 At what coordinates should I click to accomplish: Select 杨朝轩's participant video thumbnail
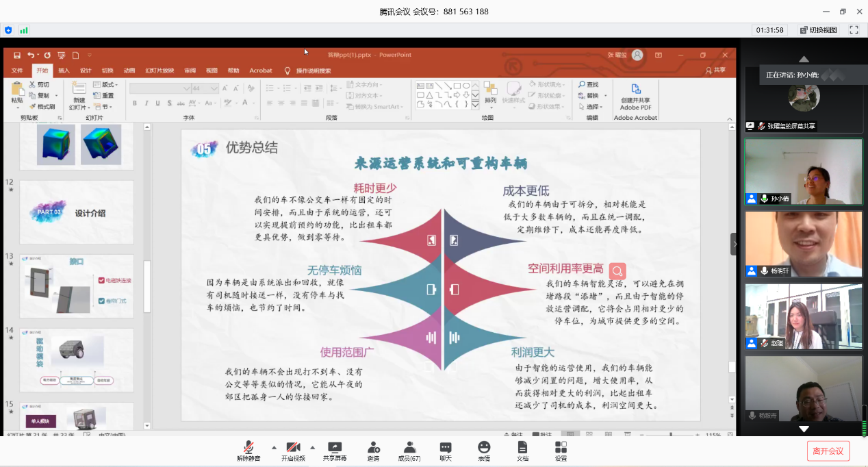pos(803,244)
